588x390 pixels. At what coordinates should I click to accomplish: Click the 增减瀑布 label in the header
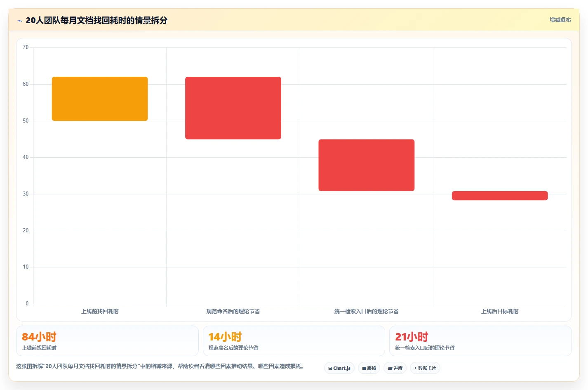(560, 20)
